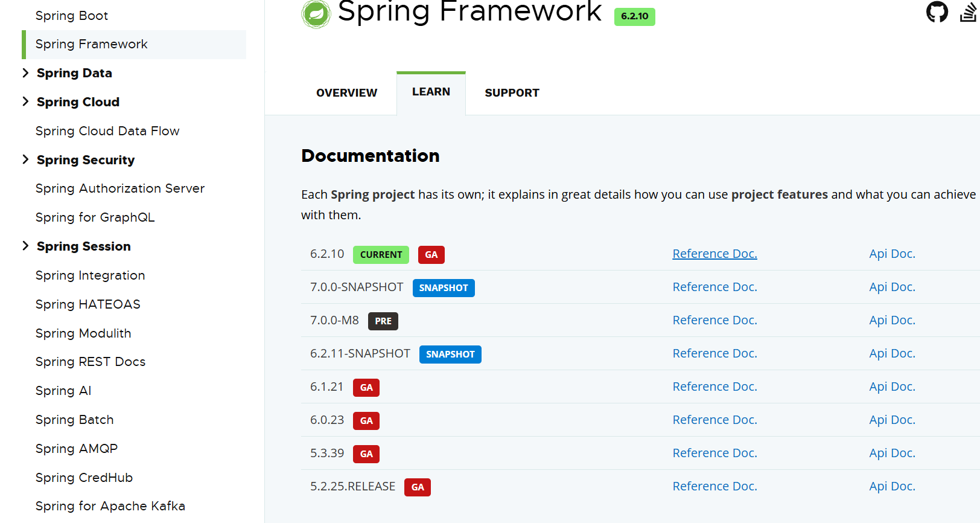Screen dimensions: 980x523
Task: Open Spring REST Docs project
Action: pyautogui.click(x=91, y=362)
